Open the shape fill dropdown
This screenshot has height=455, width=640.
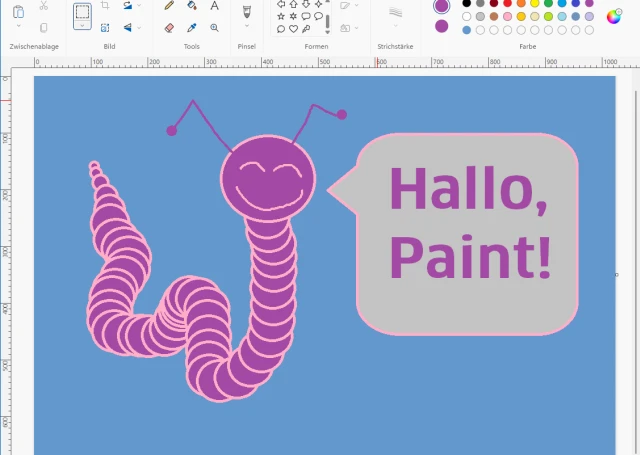point(356,28)
